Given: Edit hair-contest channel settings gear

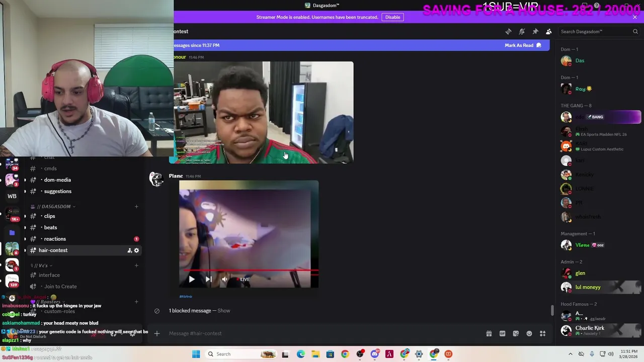Looking at the screenshot, I should [x=136, y=250].
